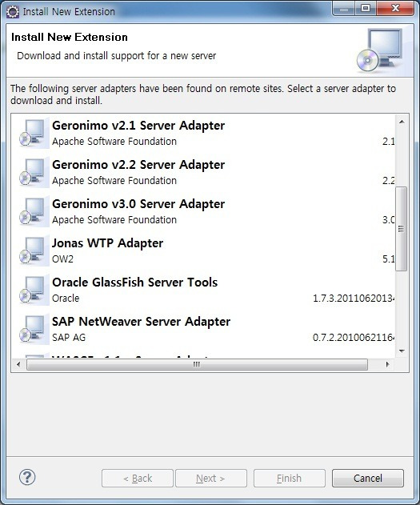Click the Finish button
The image size is (420, 505).
290,479
